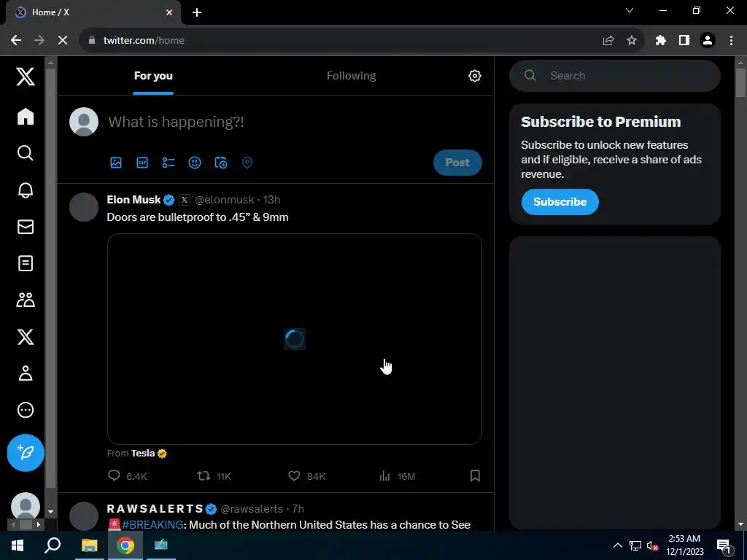747x560 pixels.
Task: Bookmark this page with star icon
Action: [631, 41]
